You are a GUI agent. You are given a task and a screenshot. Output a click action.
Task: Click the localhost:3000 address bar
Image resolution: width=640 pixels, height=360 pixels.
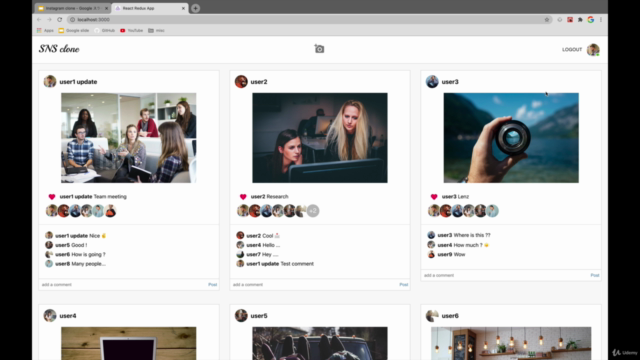coord(309,20)
